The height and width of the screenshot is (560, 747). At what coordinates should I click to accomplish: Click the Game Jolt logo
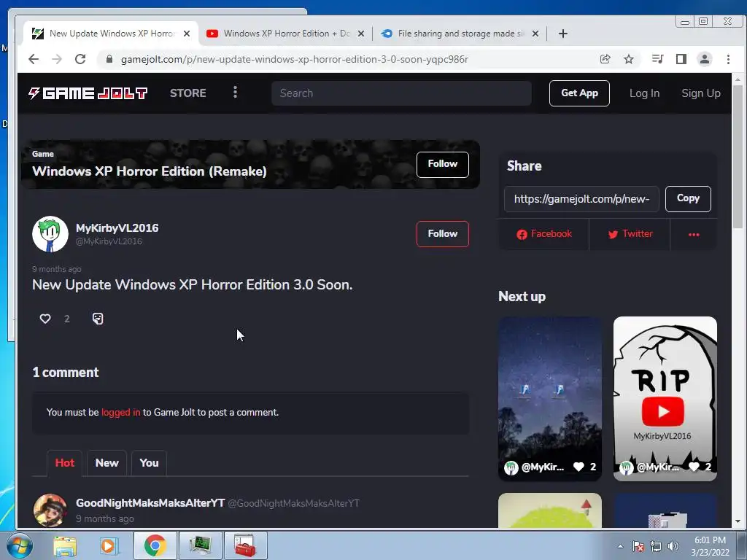(88, 93)
